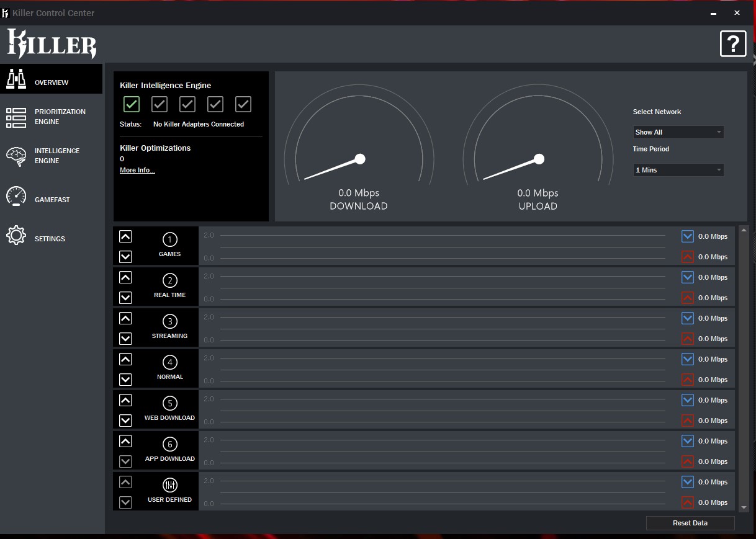The width and height of the screenshot is (756, 539).
Task: Click the Killer logo in header
Action: (x=52, y=44)
